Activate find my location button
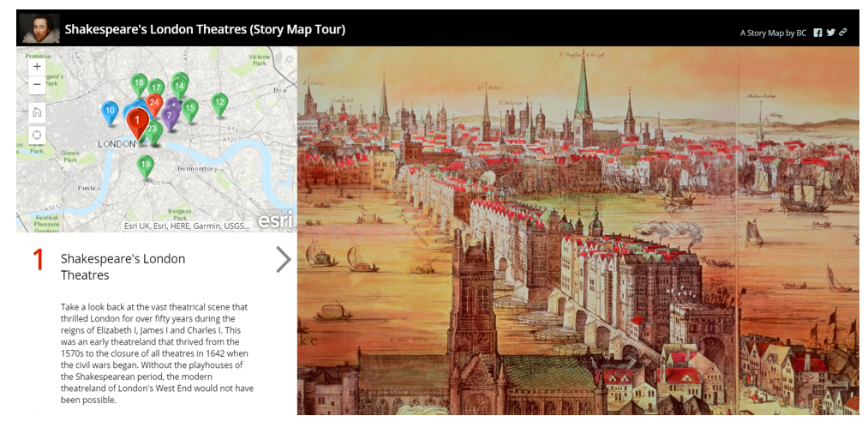The image size is (868, 428). coord(37,135)
